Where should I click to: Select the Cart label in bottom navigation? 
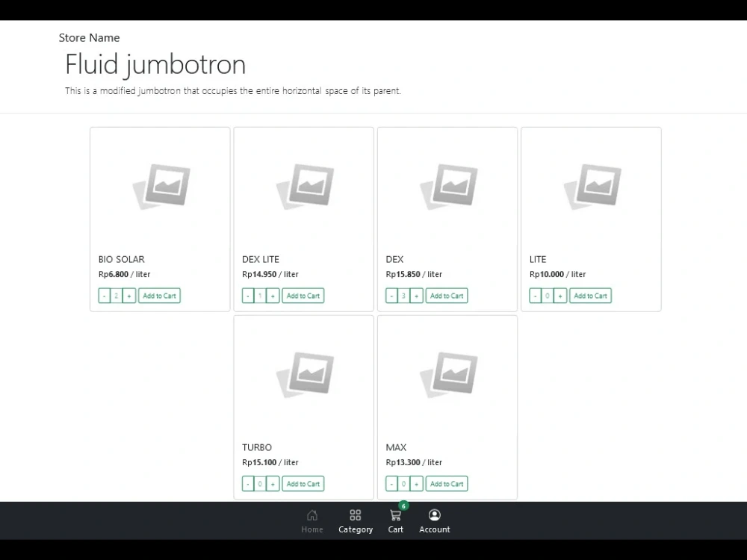pyautogui.click(x=395, y=529)
